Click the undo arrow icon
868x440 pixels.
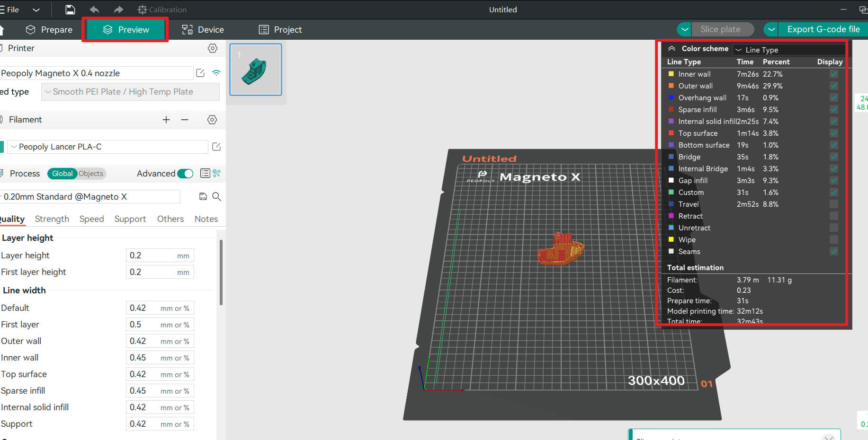94,9
